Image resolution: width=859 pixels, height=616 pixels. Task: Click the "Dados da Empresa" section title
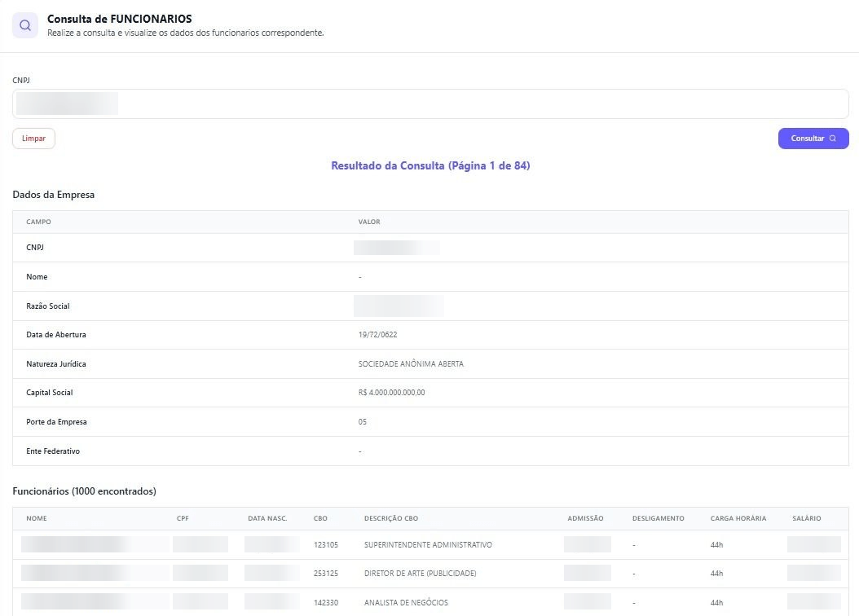pos(54,195)
